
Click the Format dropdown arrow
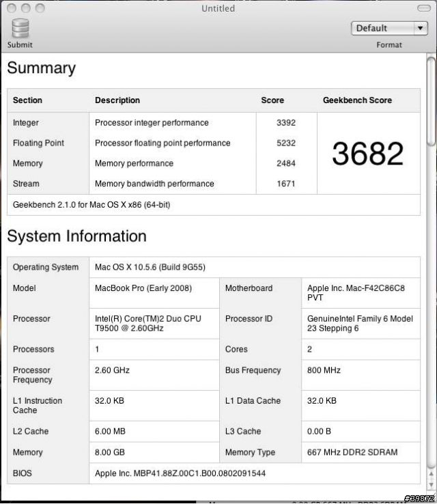point(420,28)
